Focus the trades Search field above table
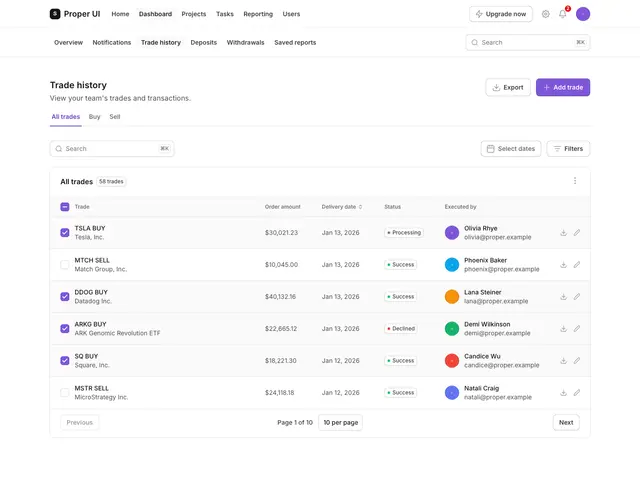The height and width of the screenshot is (480, 640). coord(112,149)
